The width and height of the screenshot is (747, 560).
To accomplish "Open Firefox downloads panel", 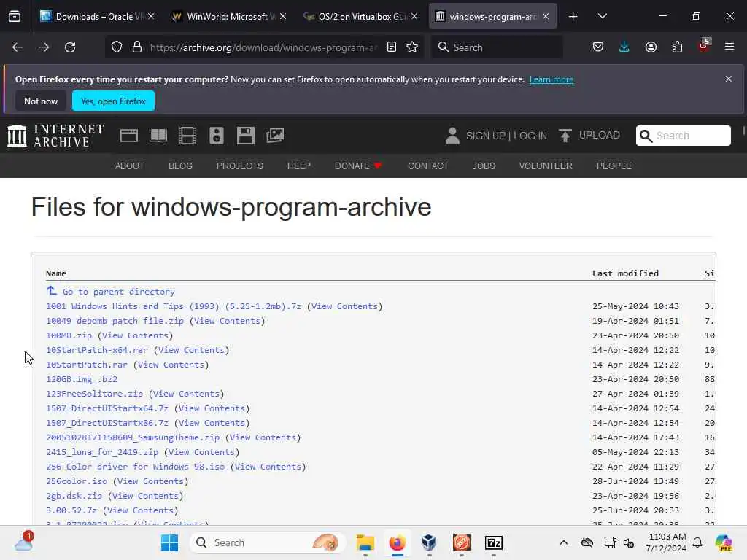I will tap(624, 47).
